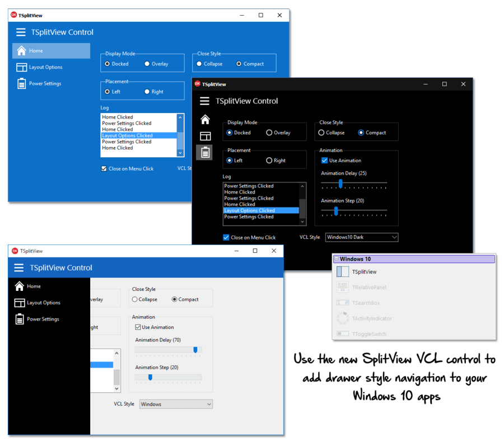The width and height of the screenshot is (504, 442).
Task: Select Power Settings in the black drawer menu
Action: (43, 319)
